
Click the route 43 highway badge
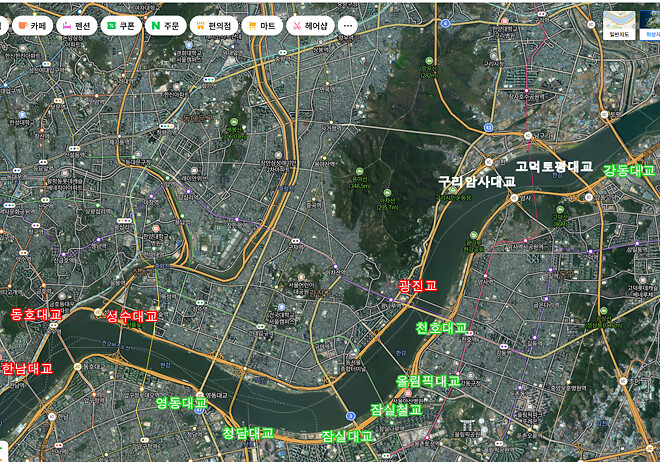tap(488, 127)
